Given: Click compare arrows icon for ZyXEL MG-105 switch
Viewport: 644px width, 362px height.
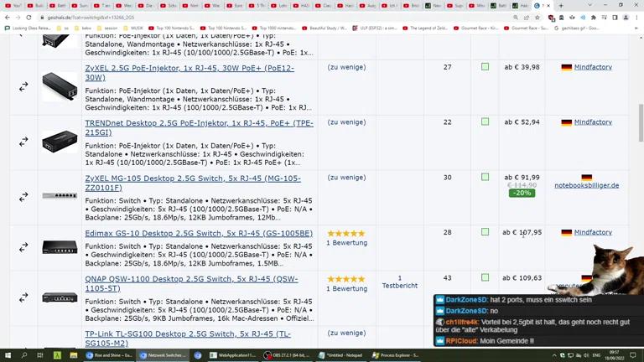Looking at the screenshot, I should [23, 196].
